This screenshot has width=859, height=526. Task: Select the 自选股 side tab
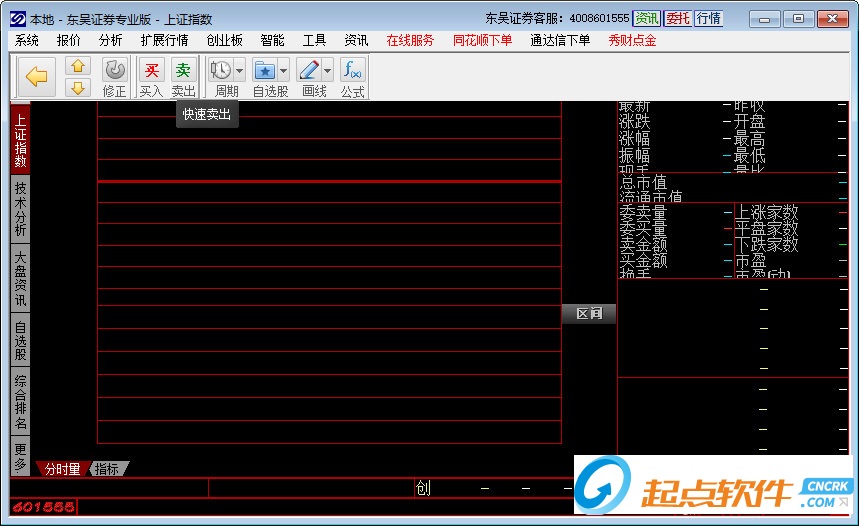coord(20,340)
